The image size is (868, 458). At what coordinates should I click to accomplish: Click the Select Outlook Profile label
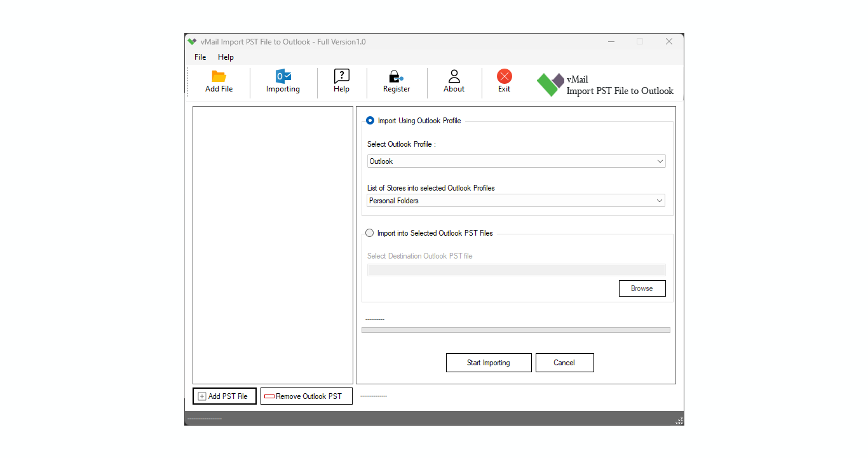point(402,144)
